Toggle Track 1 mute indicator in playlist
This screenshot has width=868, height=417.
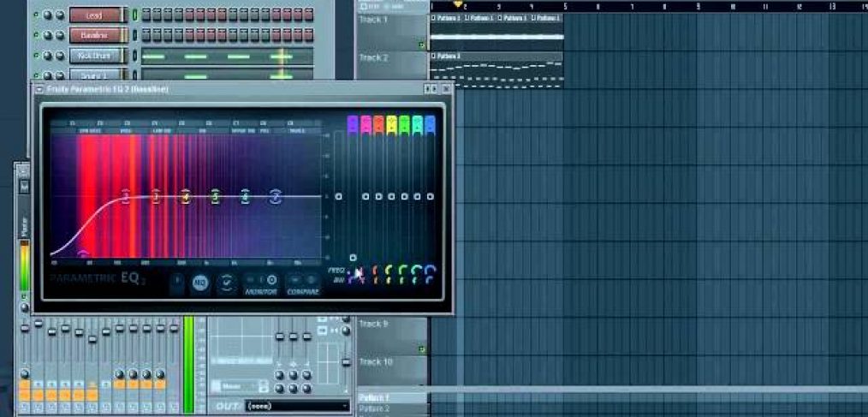pos(422,45)
